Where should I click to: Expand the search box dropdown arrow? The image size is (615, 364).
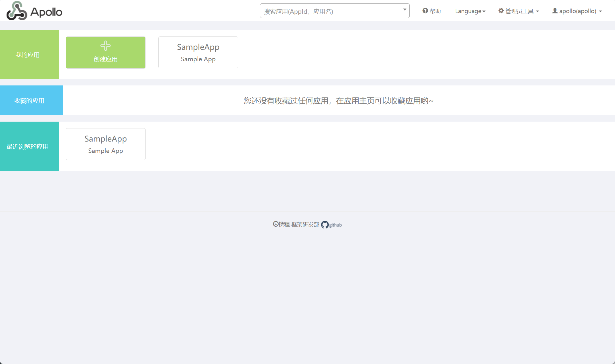pyautogui.click(x=404, y=10)
